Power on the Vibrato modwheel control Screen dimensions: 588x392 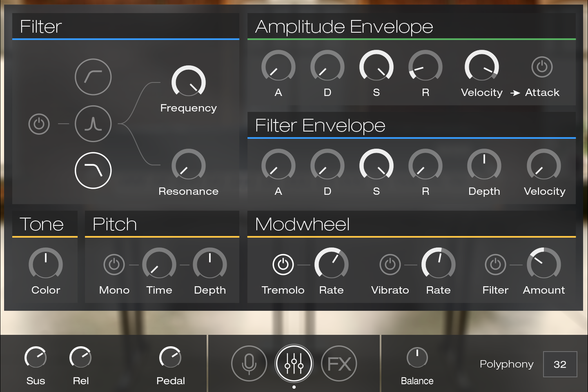coord(390,264)
